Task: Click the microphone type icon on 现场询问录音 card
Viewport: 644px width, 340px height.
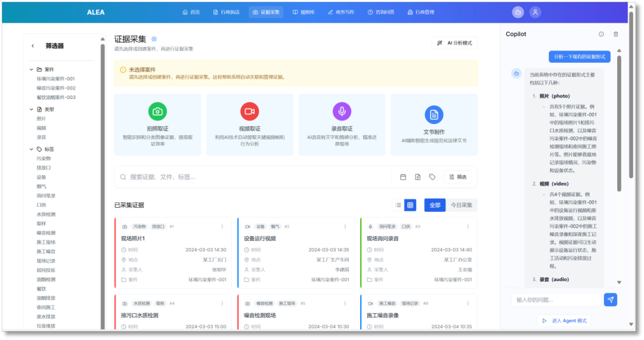Action: click(x=370, y=227)
